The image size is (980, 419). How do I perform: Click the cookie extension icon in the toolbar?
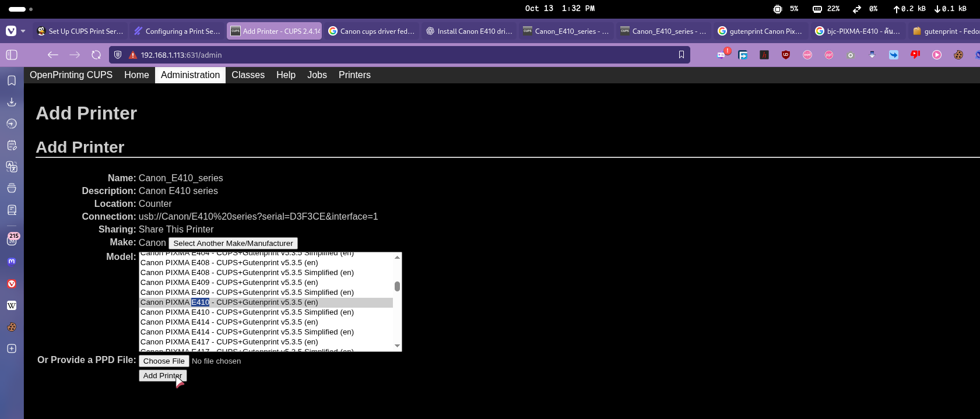pos(958,55)
